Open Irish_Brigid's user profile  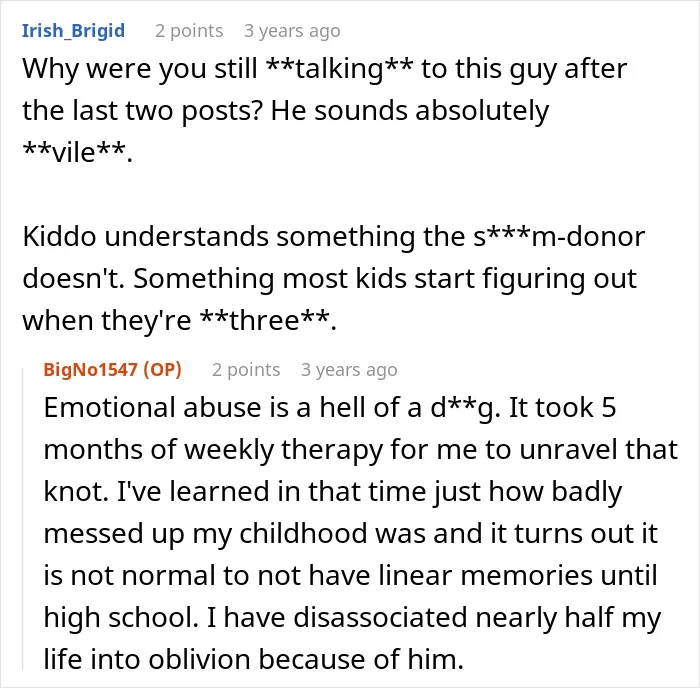click(73, 31)
